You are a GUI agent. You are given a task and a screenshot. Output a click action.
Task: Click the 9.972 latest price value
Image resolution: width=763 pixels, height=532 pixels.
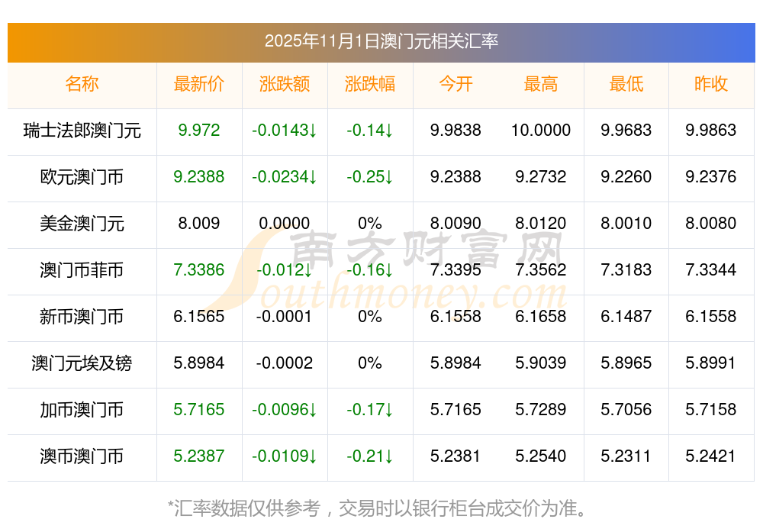(198, 131)
